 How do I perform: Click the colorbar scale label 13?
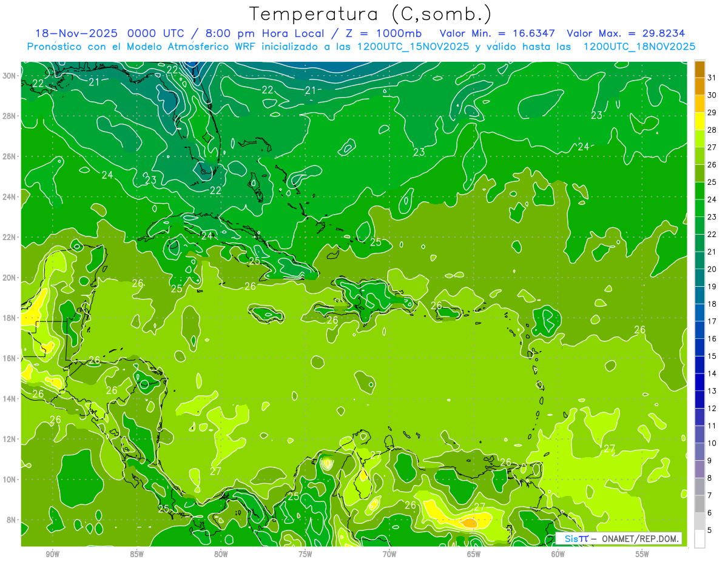[712, 391]
